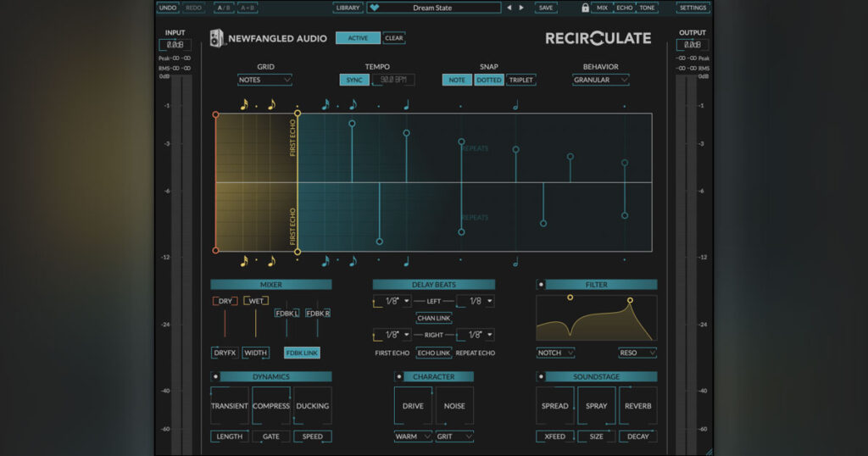Open right repeat echo delay beats dropdown
The image size is (868, 456).
[476, 335]
